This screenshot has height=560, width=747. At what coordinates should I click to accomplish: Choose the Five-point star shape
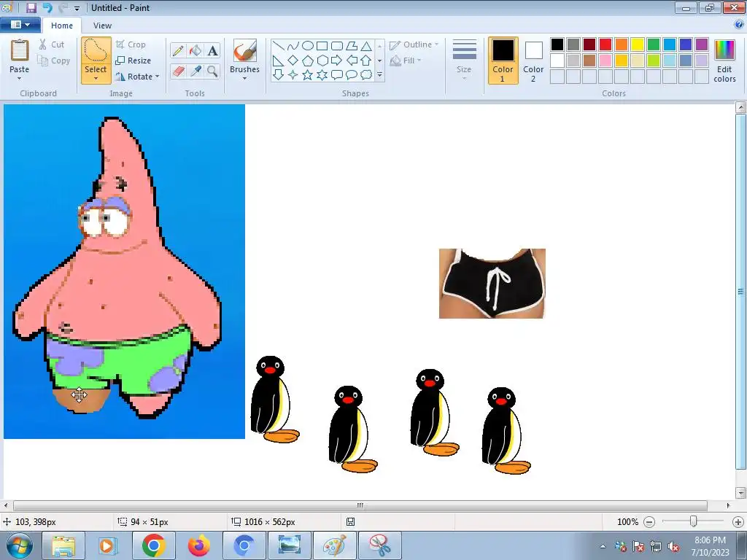point(308,75)
